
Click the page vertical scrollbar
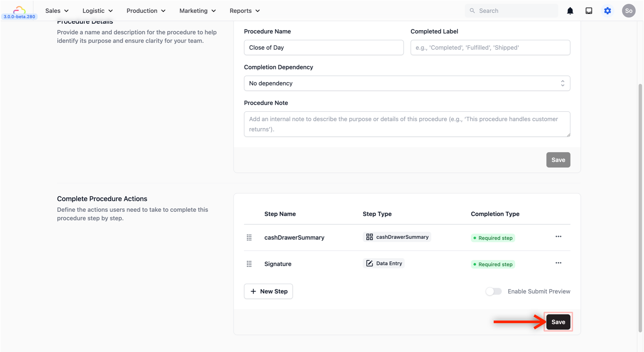tap(640, 207)
